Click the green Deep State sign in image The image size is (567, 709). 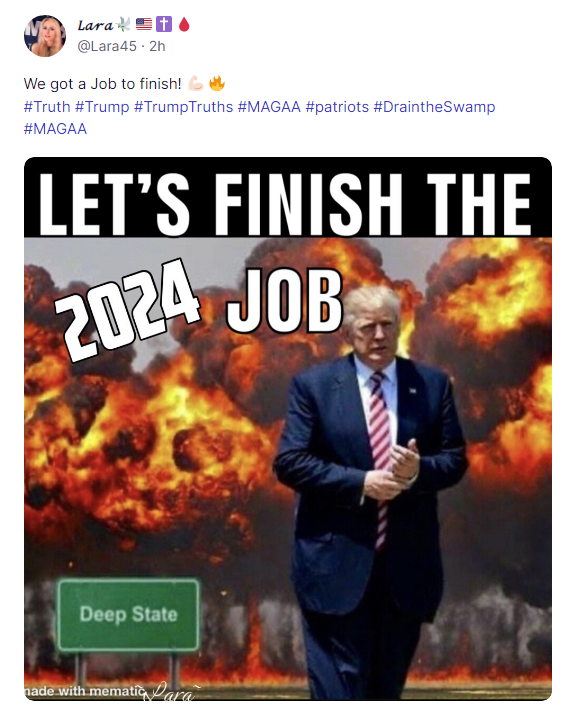point(128,614)
